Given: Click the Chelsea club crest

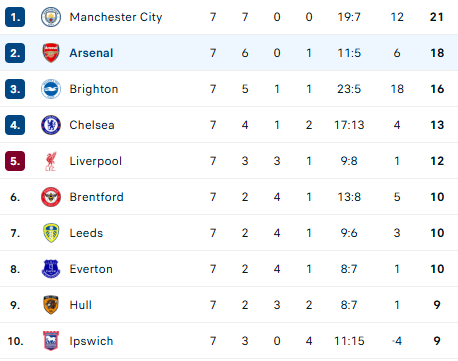Looking at the screenshot, I should (x=51, y=125).
